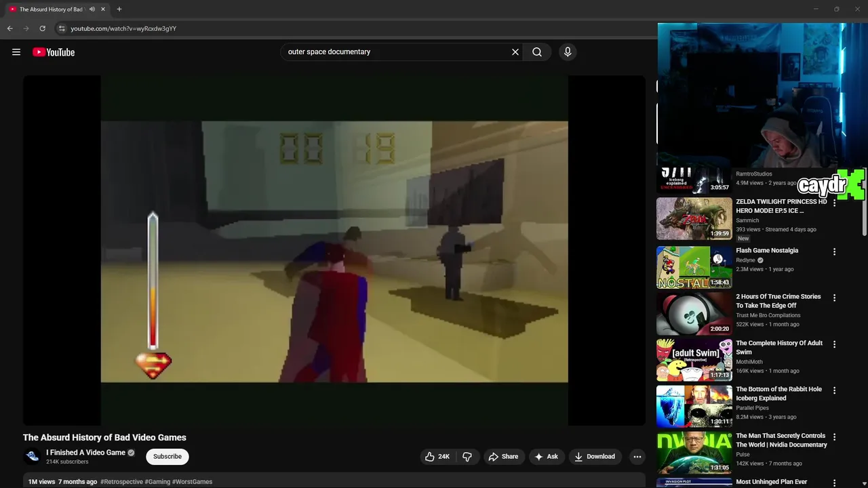Open options menu for Nvidia Documentary video

click(834, 437)
